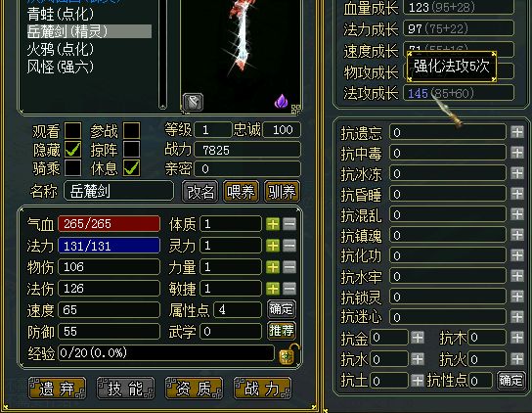532x413 pixels.
Task: Decrease 敏捷 with its minus icon
Action: (x=289, y=289)
